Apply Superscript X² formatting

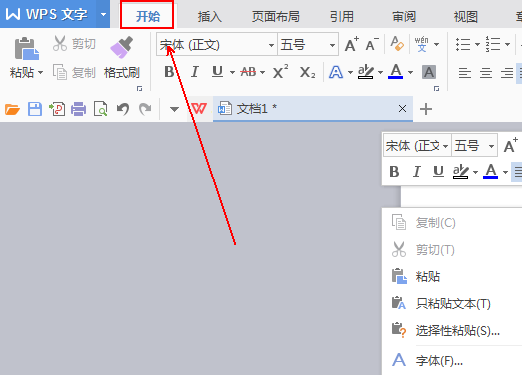pos(280,72)
